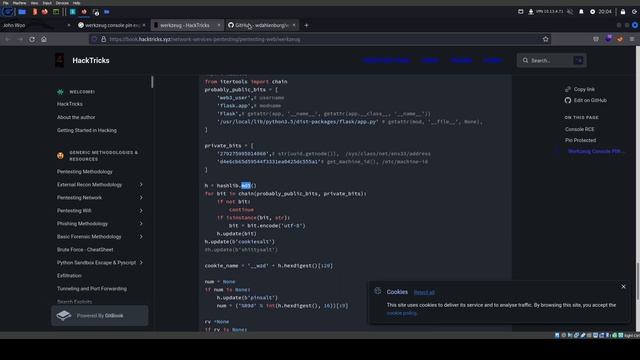This screenshot has width=640, height=360.
Task: Open a new browser tab with plus button
Action: 306,25
